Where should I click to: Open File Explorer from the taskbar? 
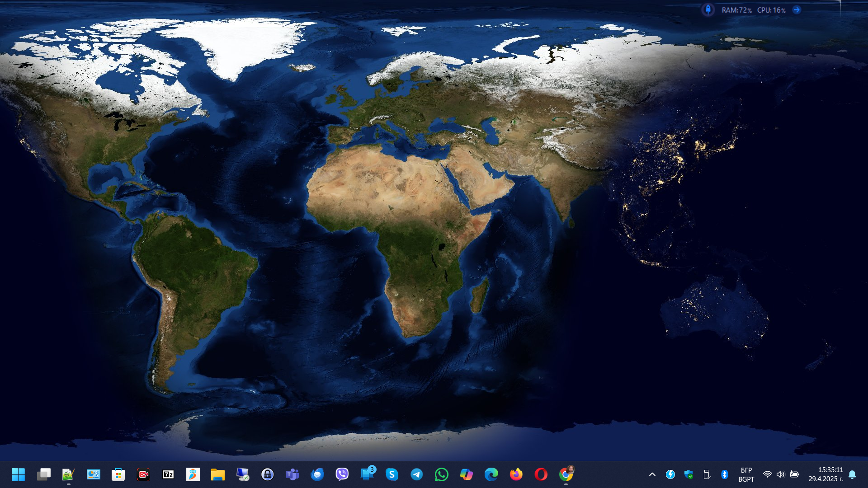(217, 474)
